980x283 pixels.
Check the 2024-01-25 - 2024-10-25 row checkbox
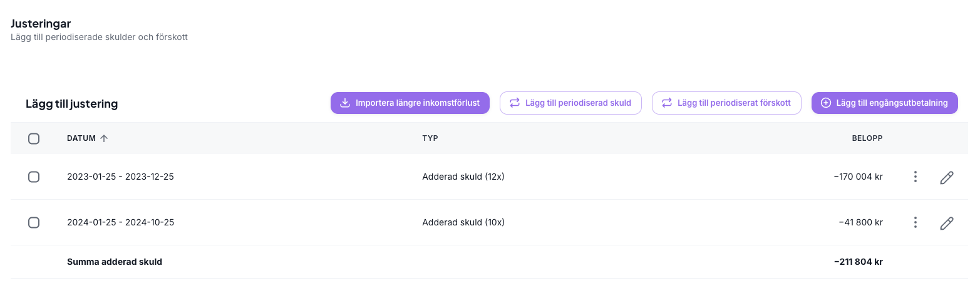(x=34, y=222)
